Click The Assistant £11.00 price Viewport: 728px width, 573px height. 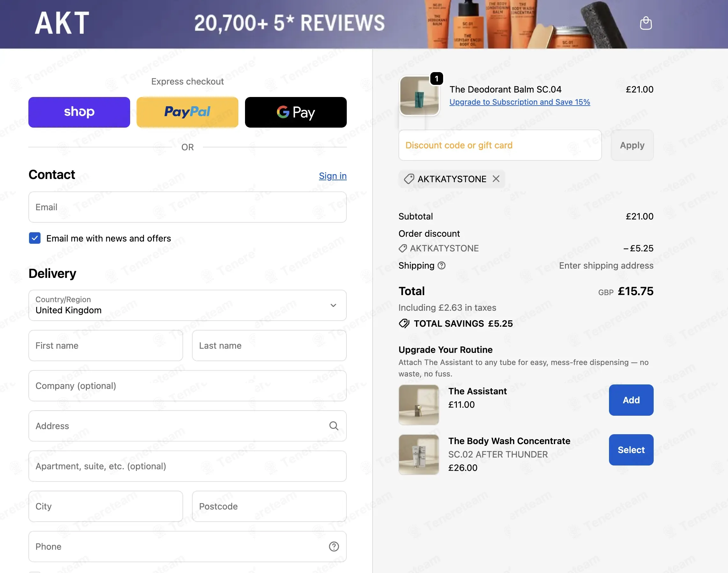tap(461, 405)
